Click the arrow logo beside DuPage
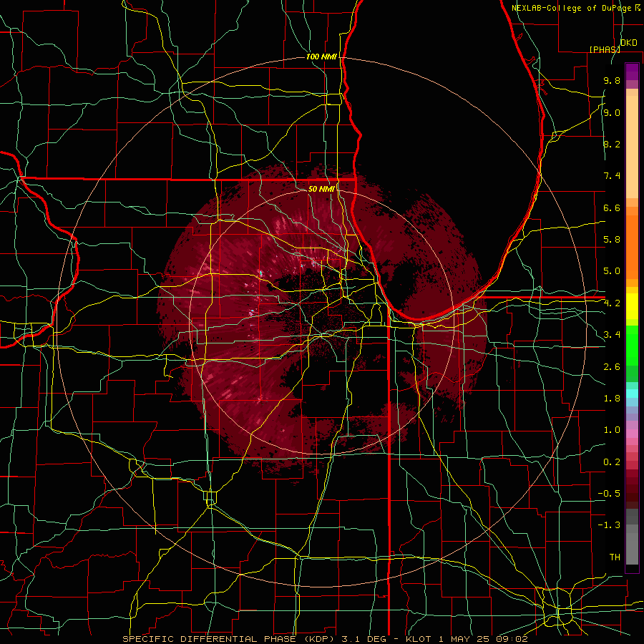The image size is (644, 644). [638, 7]
